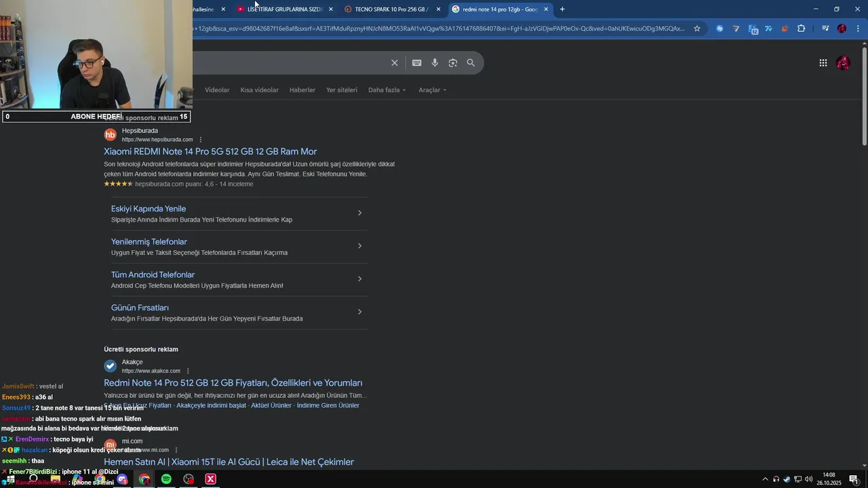Open the red X app in the taskbar
868x488 pixels.
[211, 479]
